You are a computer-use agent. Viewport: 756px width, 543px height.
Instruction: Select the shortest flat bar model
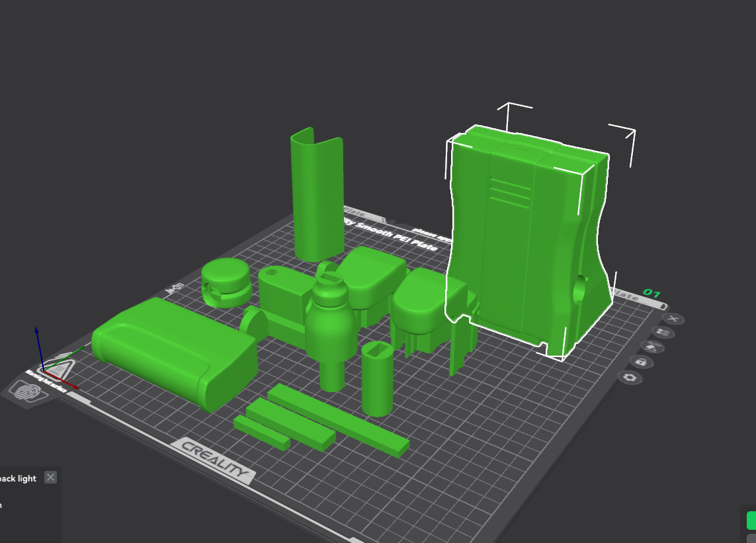pos(261,432)
